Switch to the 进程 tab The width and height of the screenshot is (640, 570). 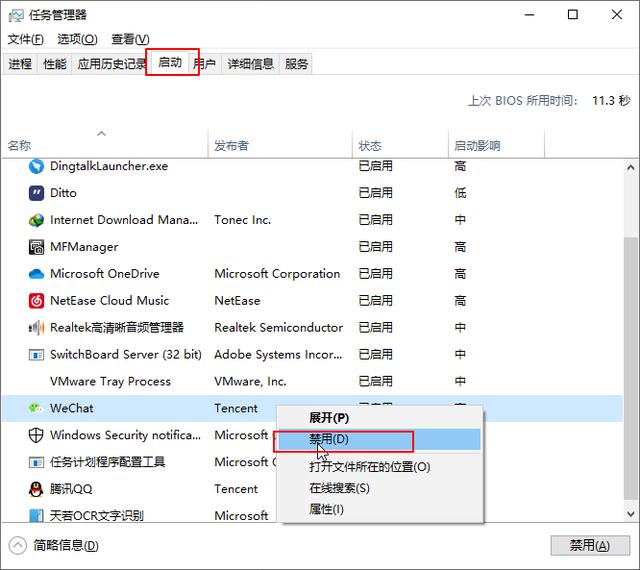[x=20, y=64]
